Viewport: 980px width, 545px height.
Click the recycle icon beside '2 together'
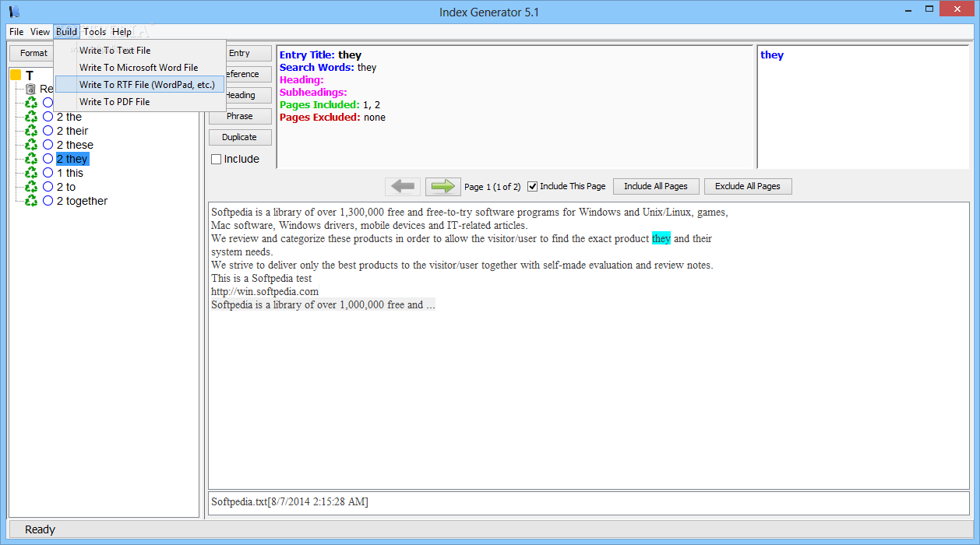click(31, 201)
